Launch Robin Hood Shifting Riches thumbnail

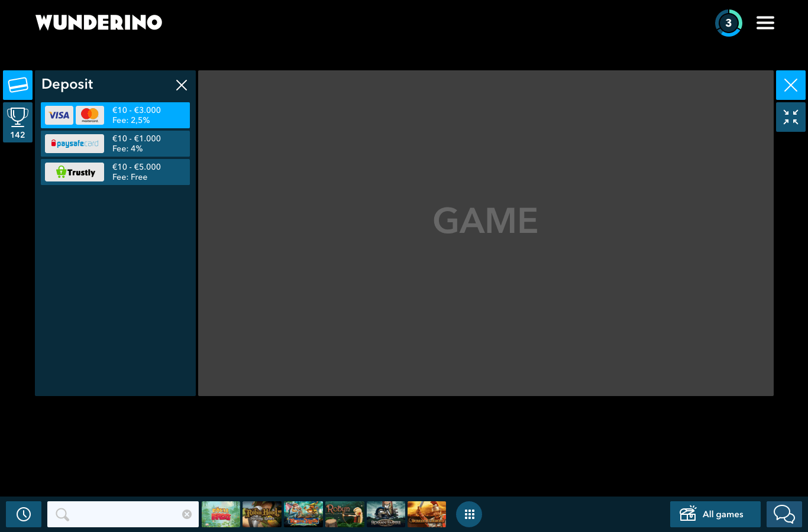[262, 514]
